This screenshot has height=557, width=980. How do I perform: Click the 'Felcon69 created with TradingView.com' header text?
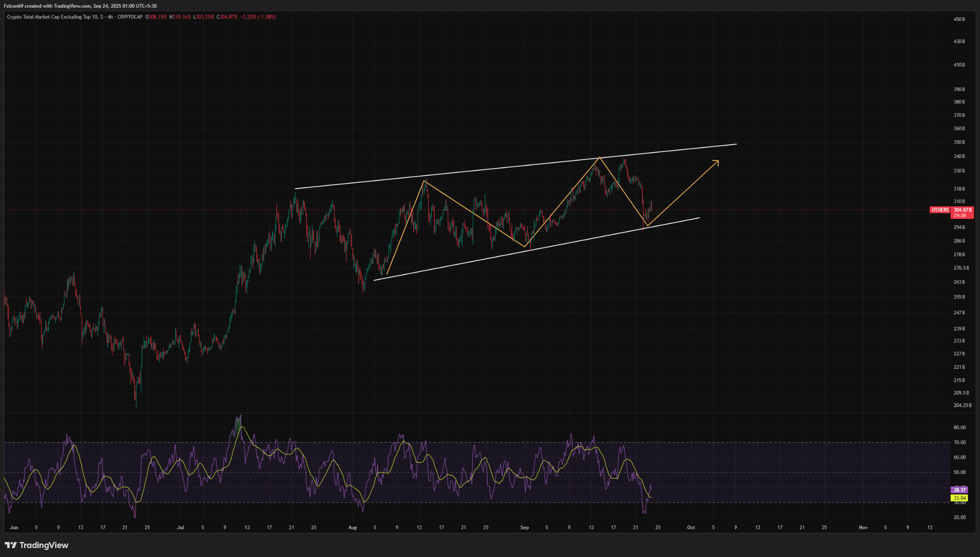pyautogui.click(x=47, y=6)
